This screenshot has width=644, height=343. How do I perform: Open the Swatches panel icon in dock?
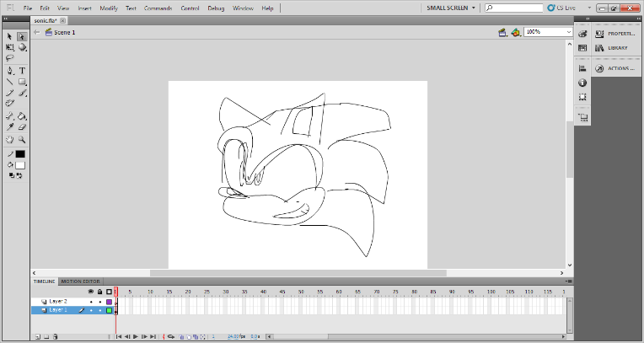(582, 48)
